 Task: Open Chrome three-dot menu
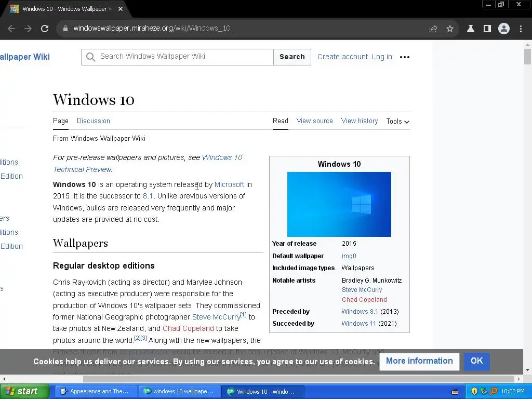point(521,29)
